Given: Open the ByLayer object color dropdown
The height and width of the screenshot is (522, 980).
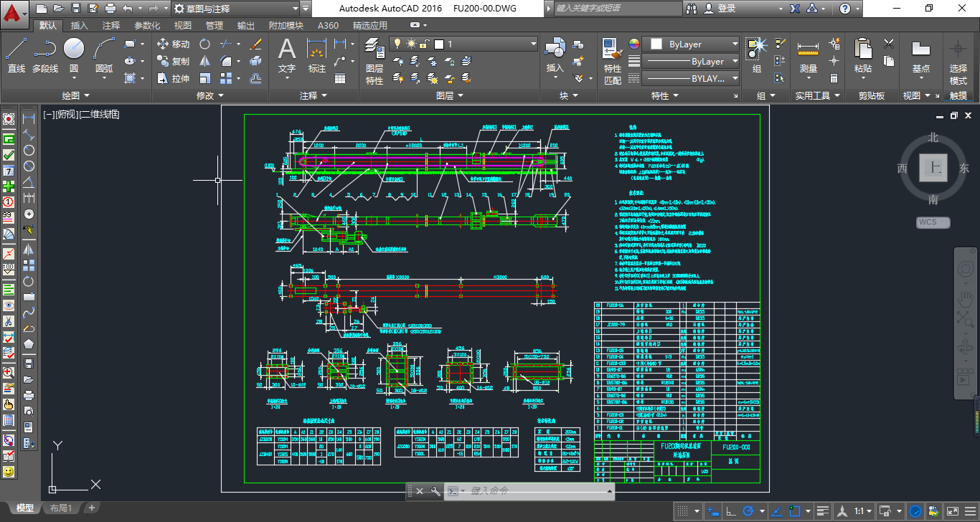Looking at the screenshot, I should (x=692, y=44).
